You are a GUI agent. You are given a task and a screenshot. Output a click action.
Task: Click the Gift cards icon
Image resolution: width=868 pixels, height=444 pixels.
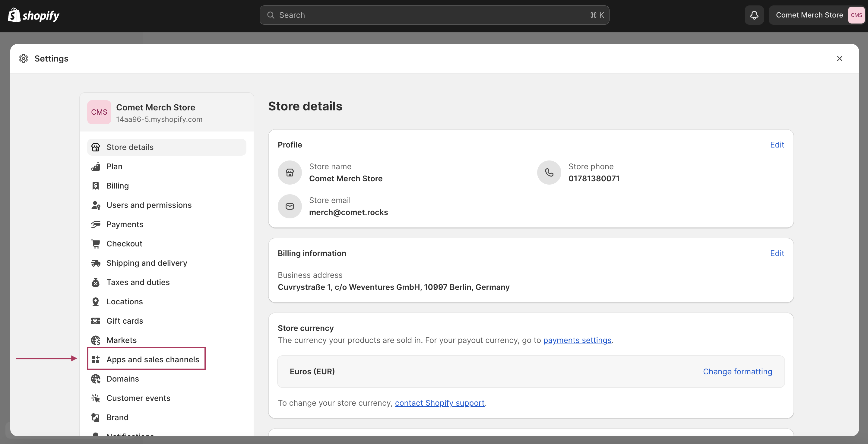[x=96, y=321]
